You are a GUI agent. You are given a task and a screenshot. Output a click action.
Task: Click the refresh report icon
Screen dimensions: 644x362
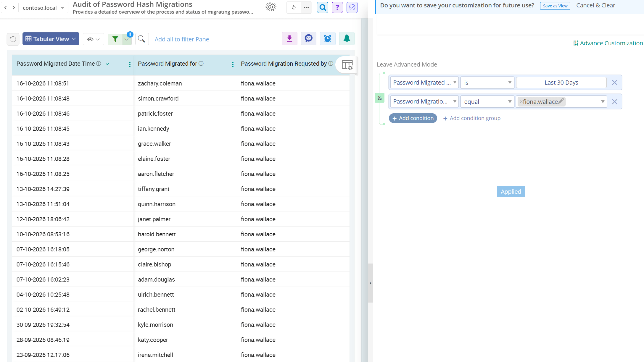click(294, 7)
